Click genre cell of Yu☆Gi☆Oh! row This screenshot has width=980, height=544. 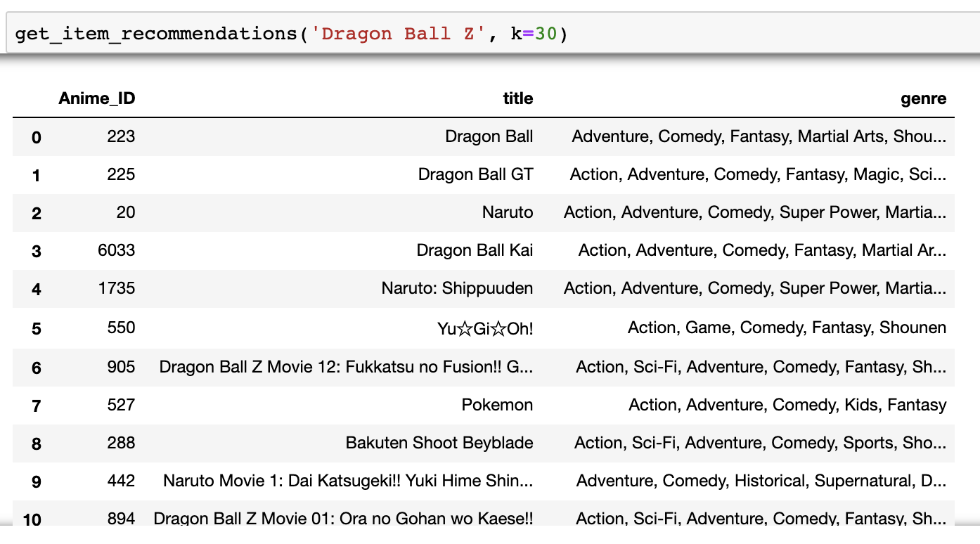pos(787,328)
